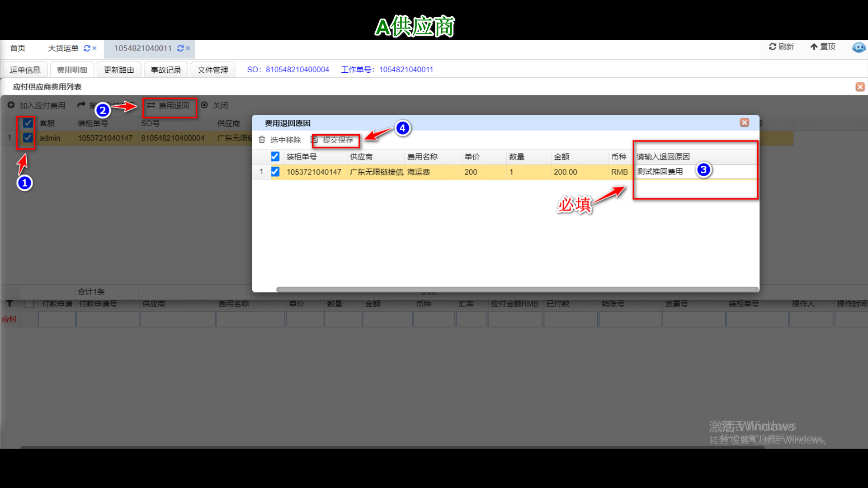Close the 费用退回原因 dialog
The width and height of the screenshot is (868, 488).
point(744,122)
